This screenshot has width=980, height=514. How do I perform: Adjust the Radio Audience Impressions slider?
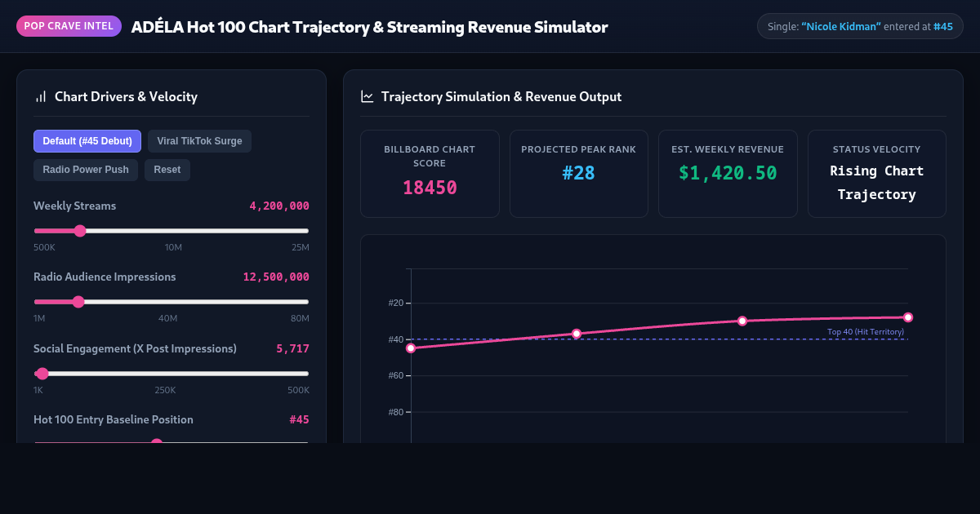[x=171, y=302]
